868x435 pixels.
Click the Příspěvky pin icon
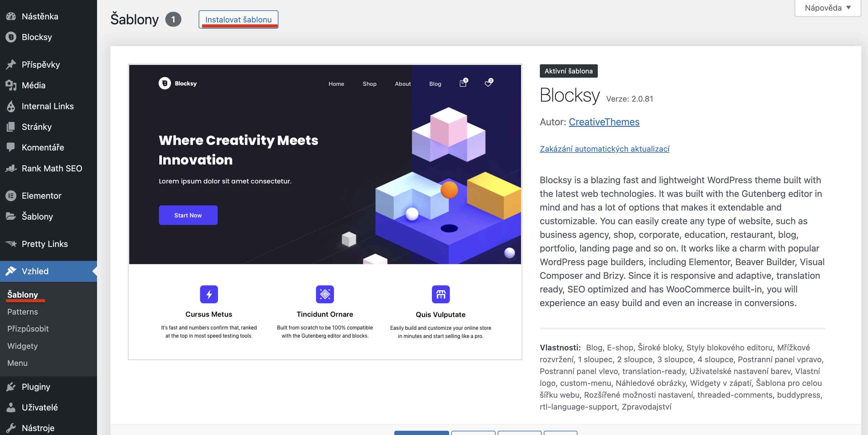(x=11, y=64)
